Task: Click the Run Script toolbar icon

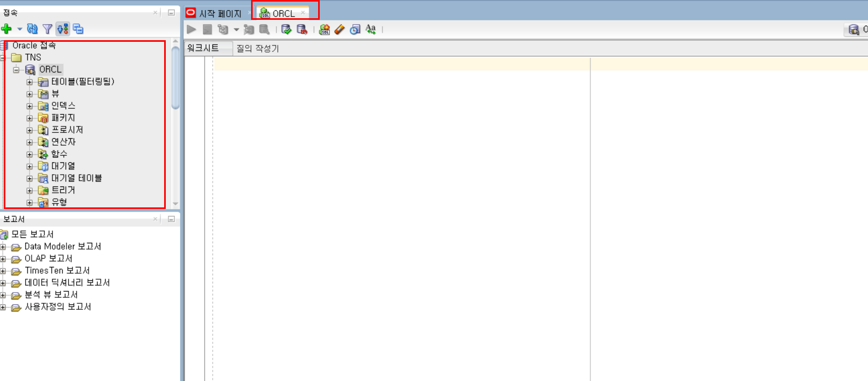Action: click(x=207, y=29)
